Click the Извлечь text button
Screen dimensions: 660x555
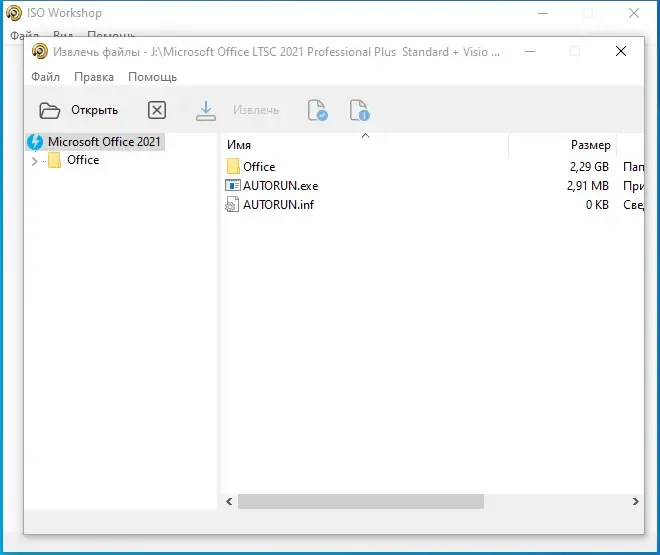[256, 110]
